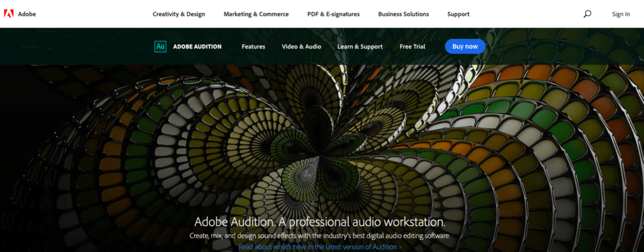Screen dimensions: 644x252
Task: Read about what's new in Audition link
Action: pos(320,247)
